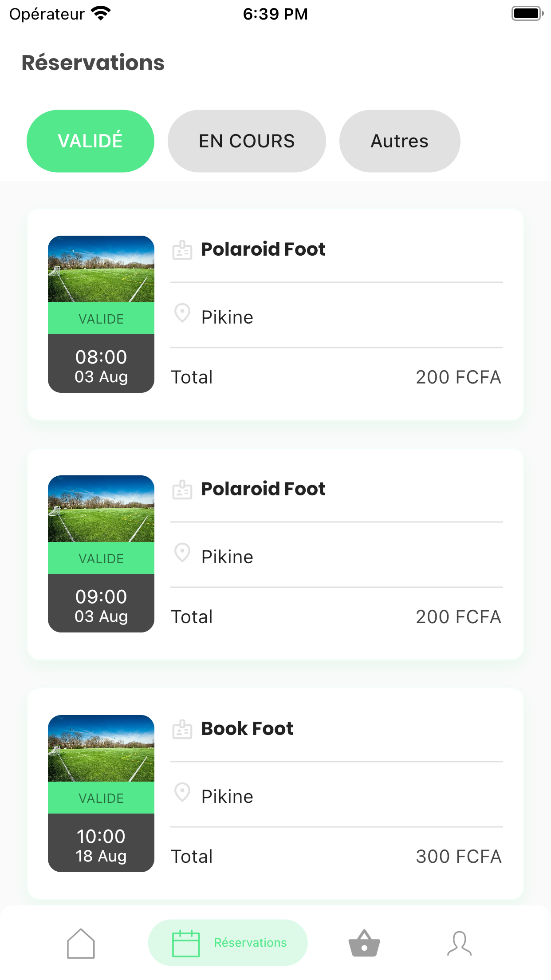Viewport: 551px width, 980px height.
Task: Tap location pin of the 09:00 booking
Action: point(182,553)
